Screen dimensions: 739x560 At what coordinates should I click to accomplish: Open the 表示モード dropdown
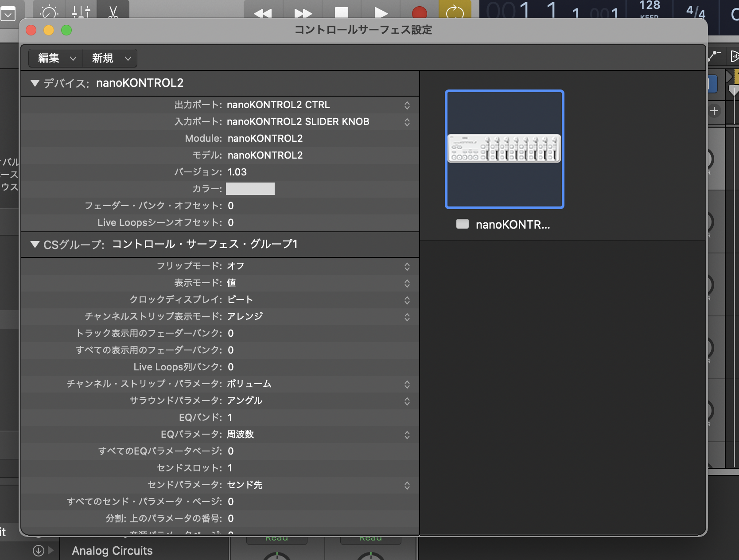click(407, 283)
